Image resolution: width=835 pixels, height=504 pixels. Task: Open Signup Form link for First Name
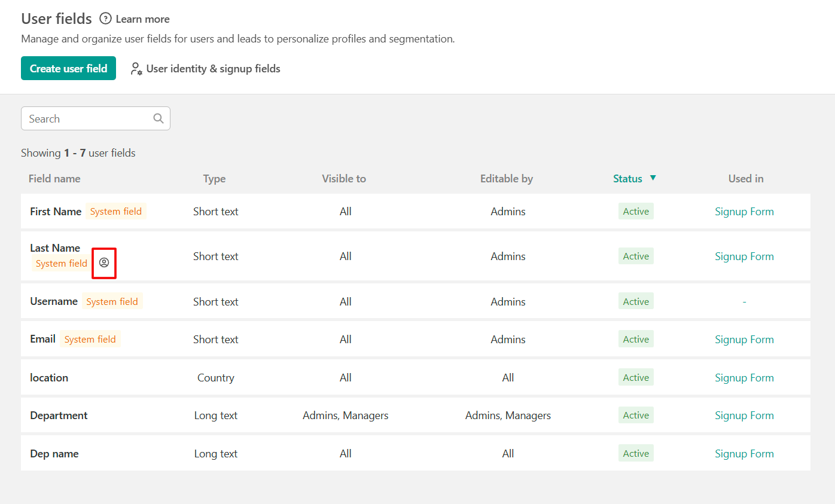[744, 212]
